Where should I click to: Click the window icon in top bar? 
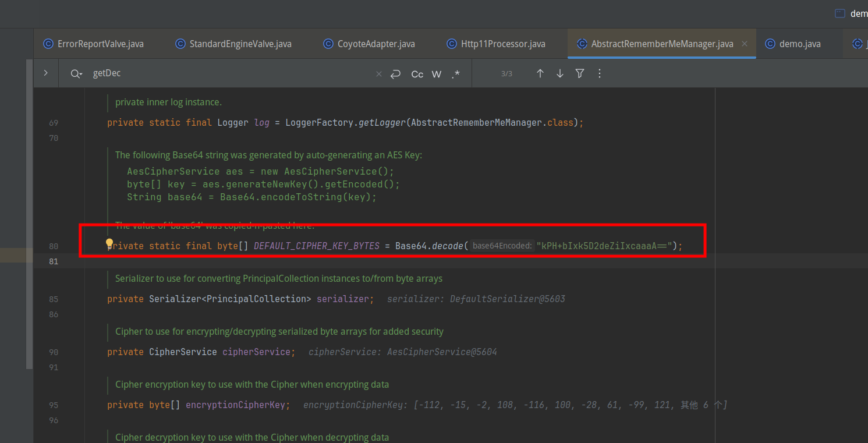[x=840, y=13]
